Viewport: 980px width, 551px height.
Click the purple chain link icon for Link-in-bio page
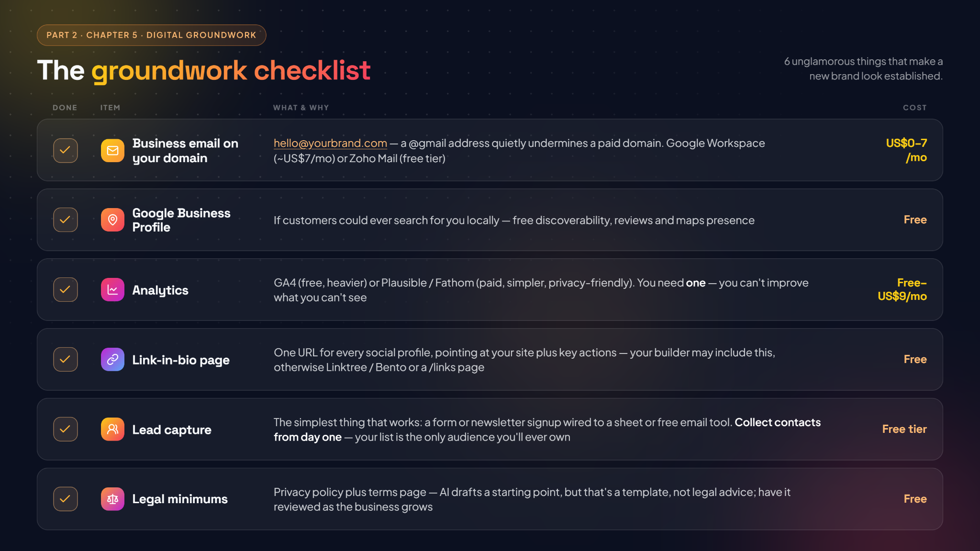112,360
